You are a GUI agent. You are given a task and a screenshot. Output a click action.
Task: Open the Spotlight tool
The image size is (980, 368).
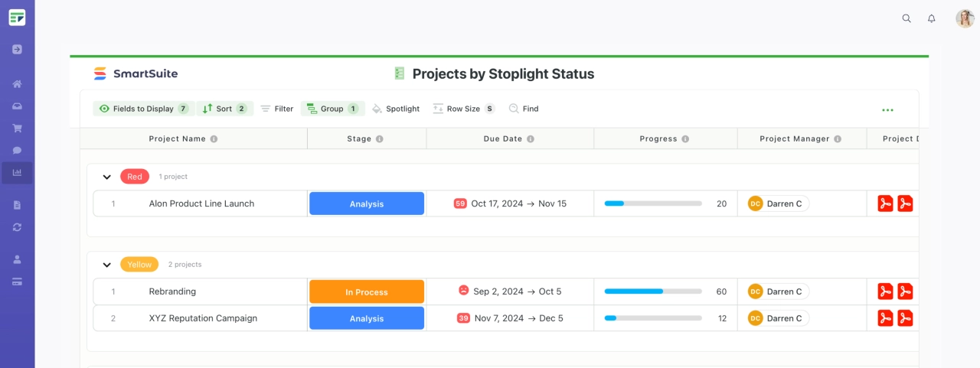396,109
